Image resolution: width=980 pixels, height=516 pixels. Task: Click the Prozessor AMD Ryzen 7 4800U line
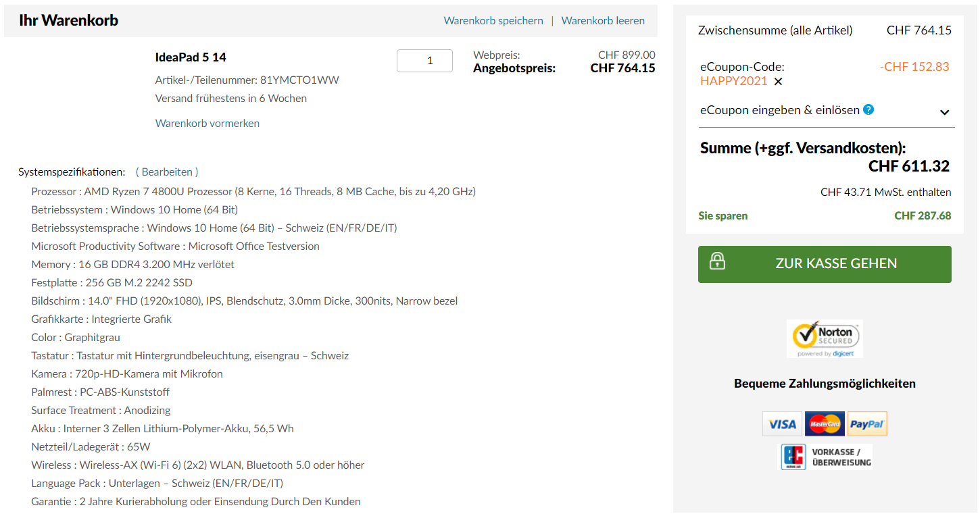tap(253, 192)
